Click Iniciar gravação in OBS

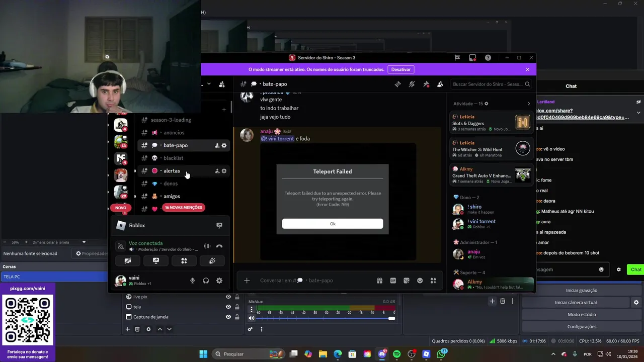pyautogui.click(x=582, y=290)
